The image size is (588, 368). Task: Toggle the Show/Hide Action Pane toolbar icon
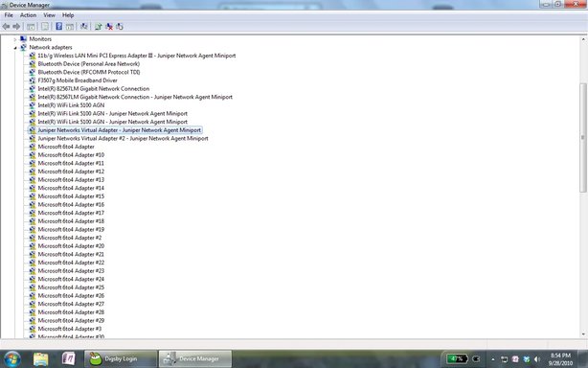tap(70, 27)
